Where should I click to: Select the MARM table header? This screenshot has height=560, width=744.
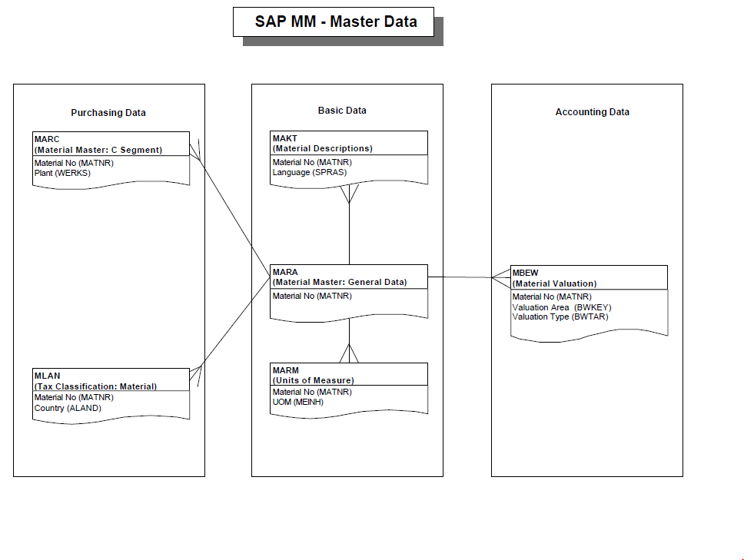click(x=349, y=374)
